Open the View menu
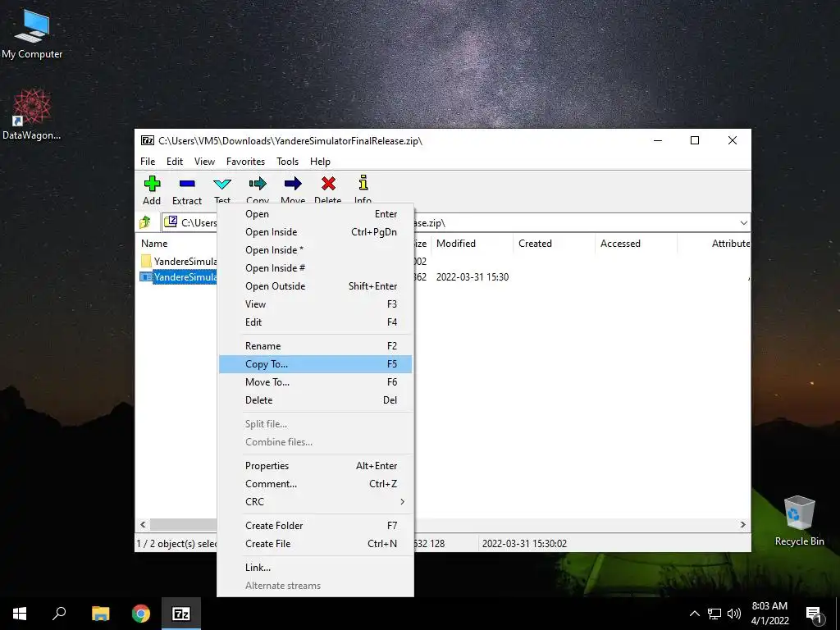 (204, 162)
